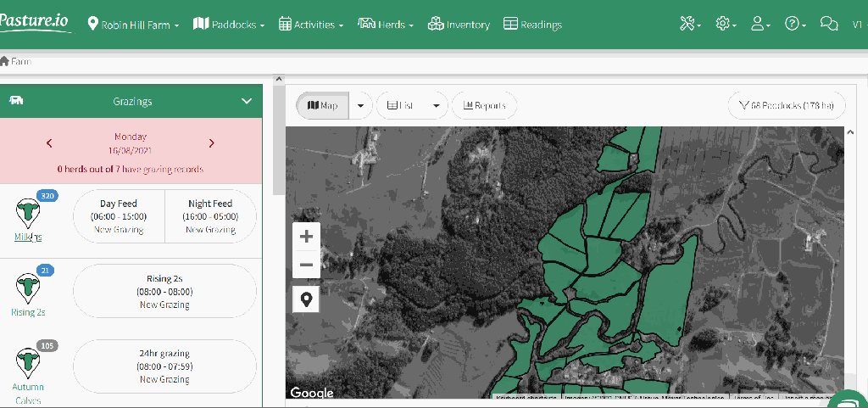Viewport: 868px width, 408px height.
Task: Collapse the Grazings panel chevron
Action: coord(247,101)
